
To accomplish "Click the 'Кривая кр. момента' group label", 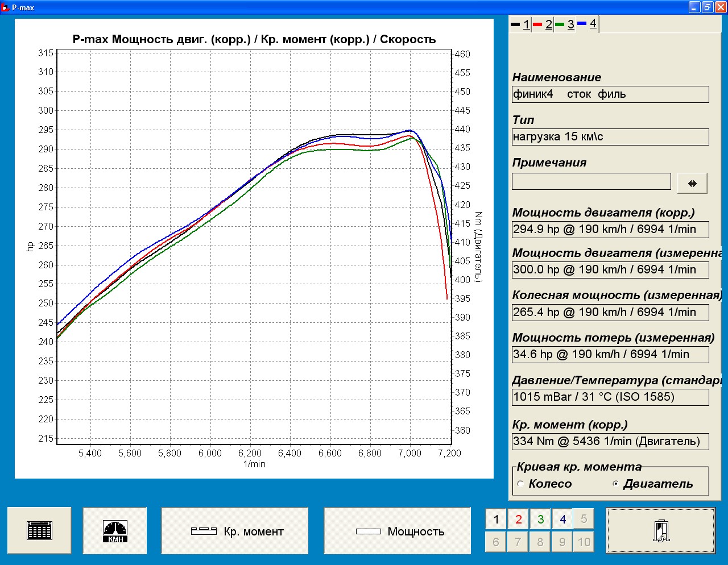I will coord(579,467).
